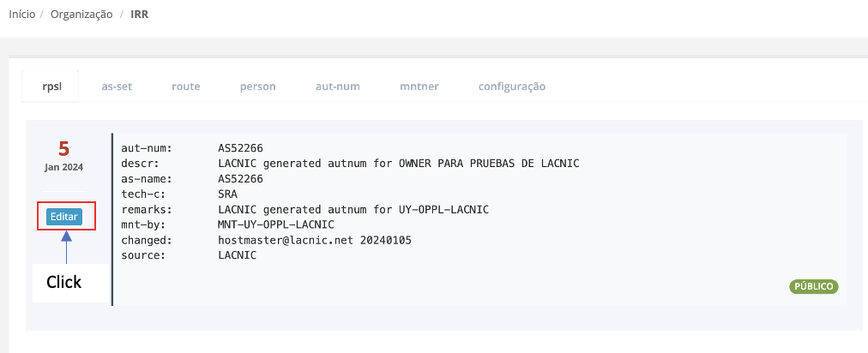Open the aut-num tab

pos(337,87)
